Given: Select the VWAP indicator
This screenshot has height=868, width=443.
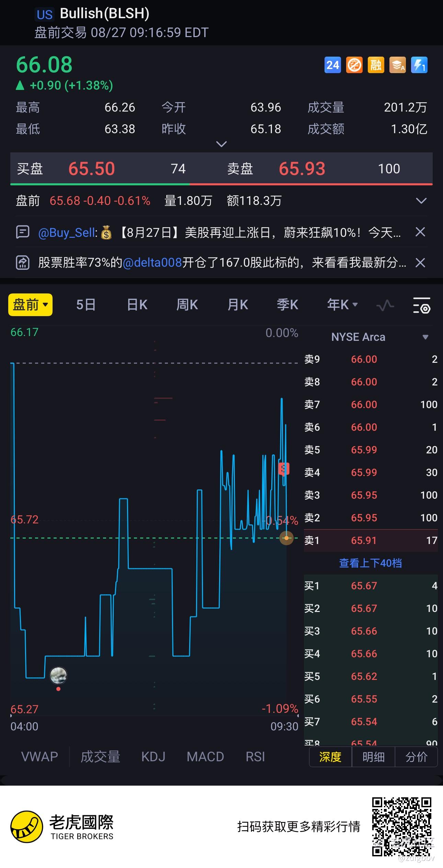Looking at the screenshot, I should coord(39,757).
